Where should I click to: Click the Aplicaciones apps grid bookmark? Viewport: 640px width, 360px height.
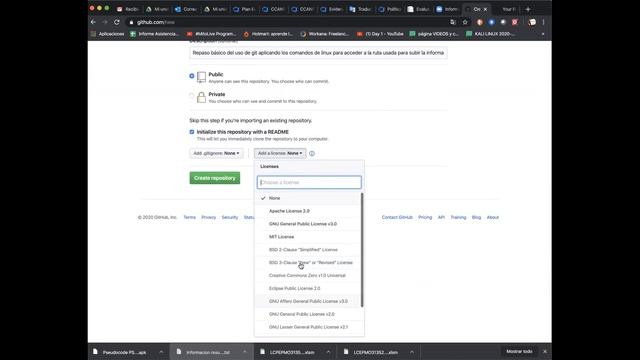108,34
